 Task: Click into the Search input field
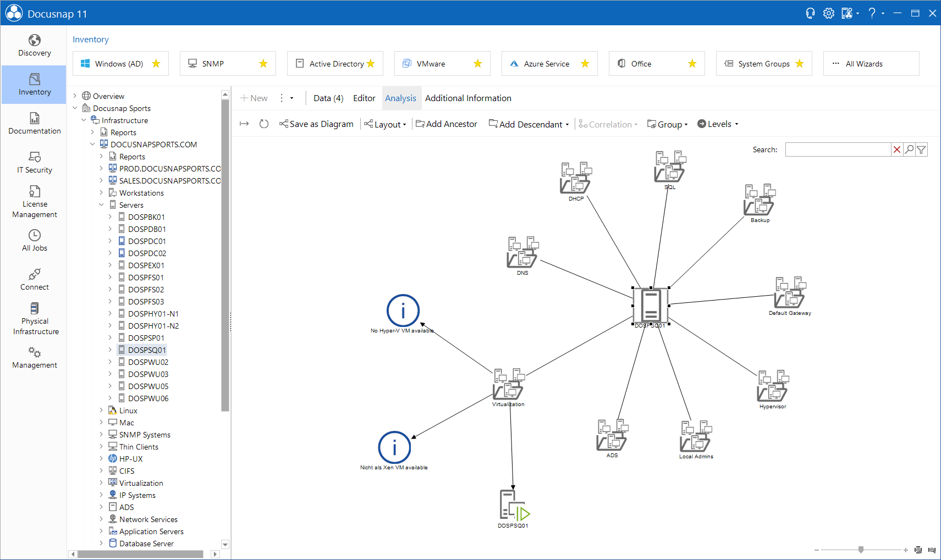tap(838, 149)
